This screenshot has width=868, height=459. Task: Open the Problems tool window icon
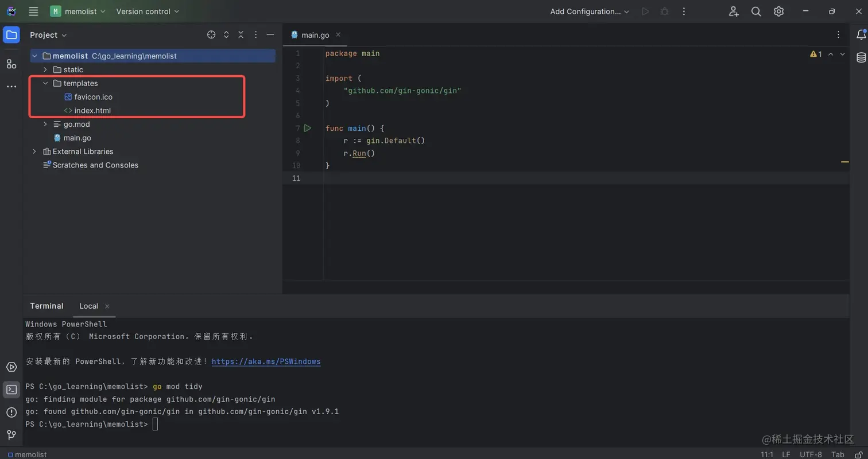point(11,413)
